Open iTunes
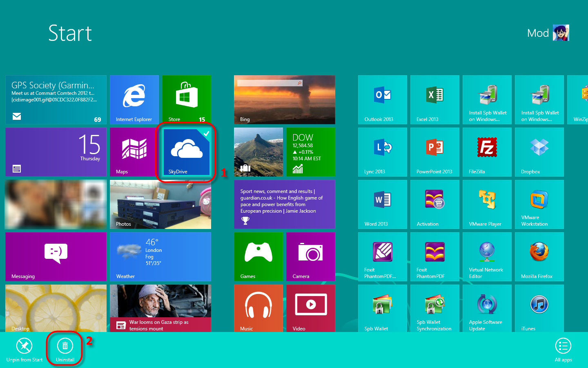The width and height of the screenshot is (588, 368). (539, 308)
